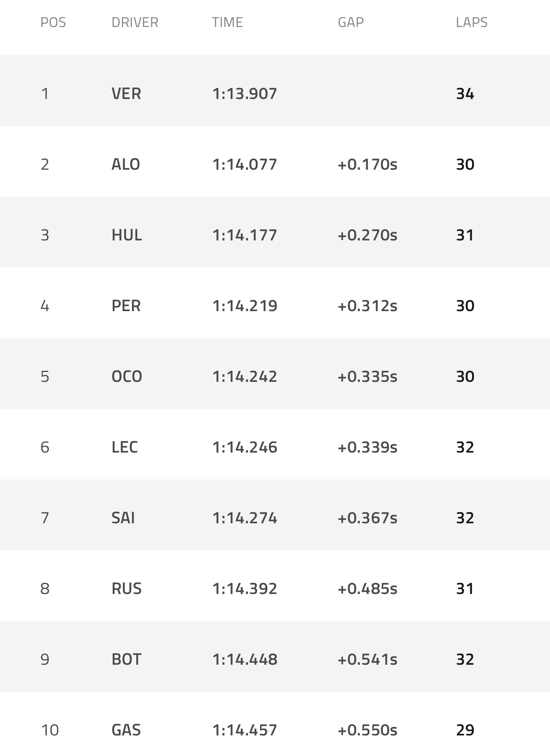The image size is (550, 756).
Task: Open the GAS driver entry
Action: click(126, 730)
